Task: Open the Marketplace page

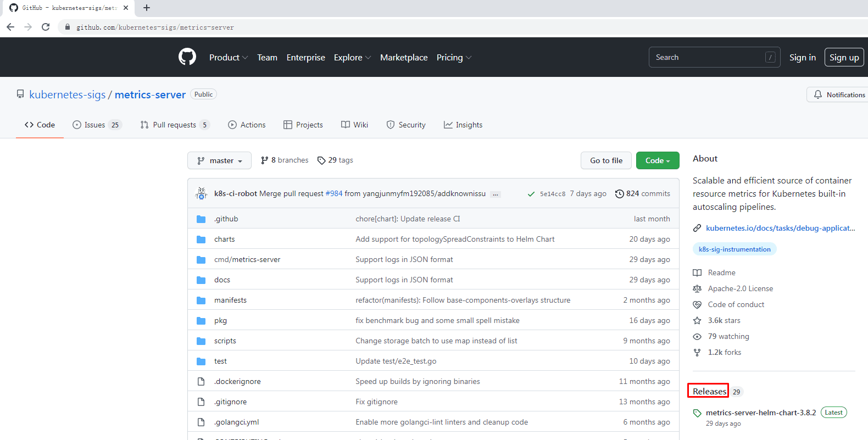Action: click(404, 57)
